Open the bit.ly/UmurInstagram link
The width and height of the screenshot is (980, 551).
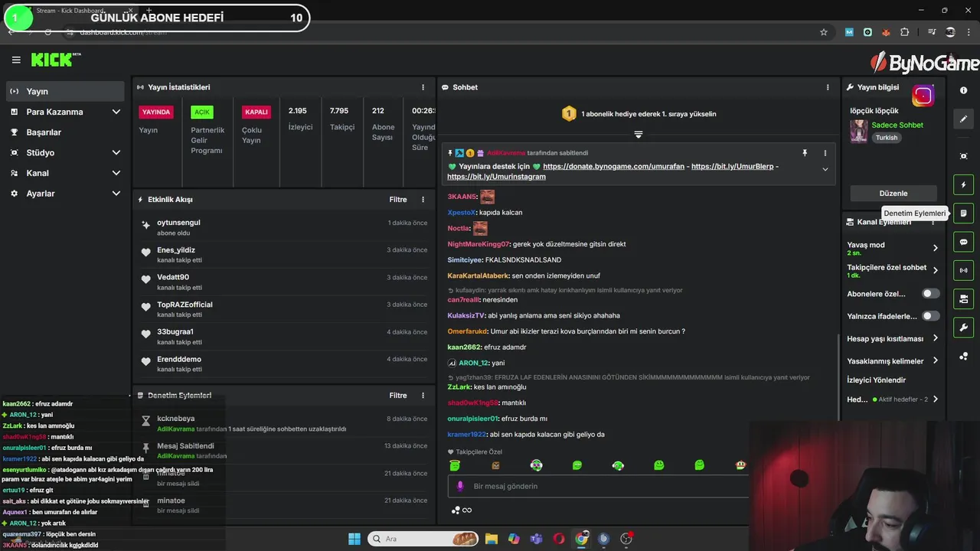497,177
